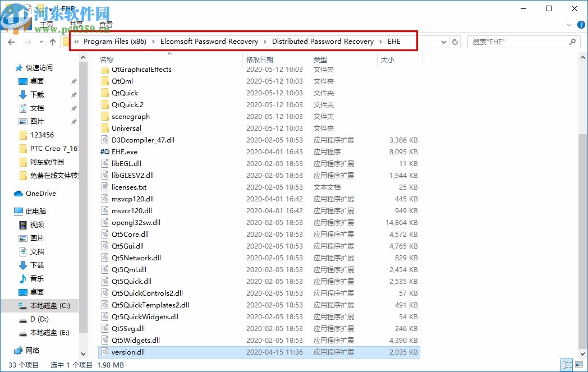Viewport: 588px width, 372px height.
Task: Switch to large thumbnails view in status bar
Action: point(580,365)
